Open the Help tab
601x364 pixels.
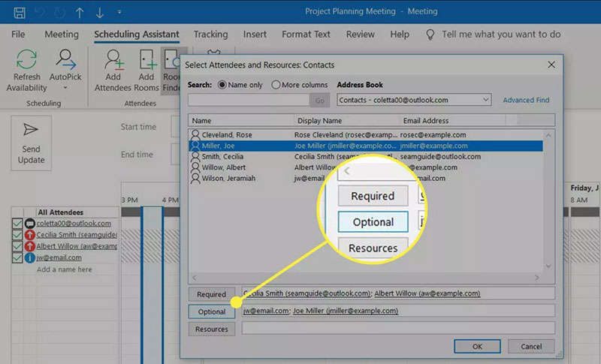[400, 35]
